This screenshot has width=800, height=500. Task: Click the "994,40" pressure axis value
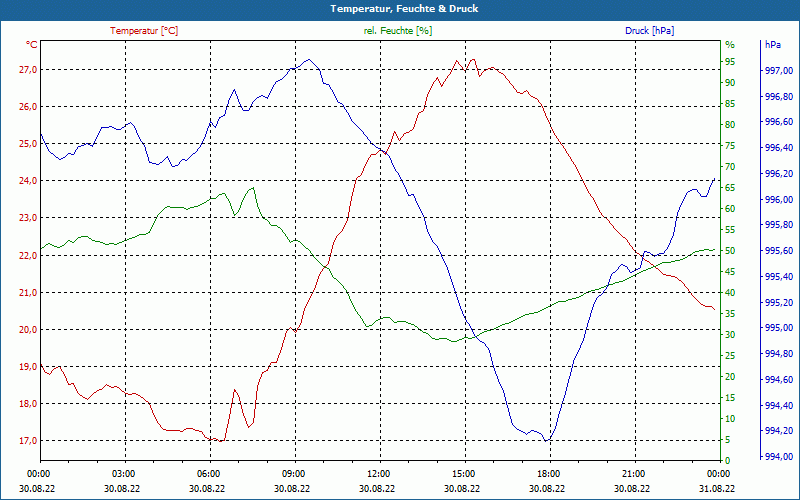779,405
